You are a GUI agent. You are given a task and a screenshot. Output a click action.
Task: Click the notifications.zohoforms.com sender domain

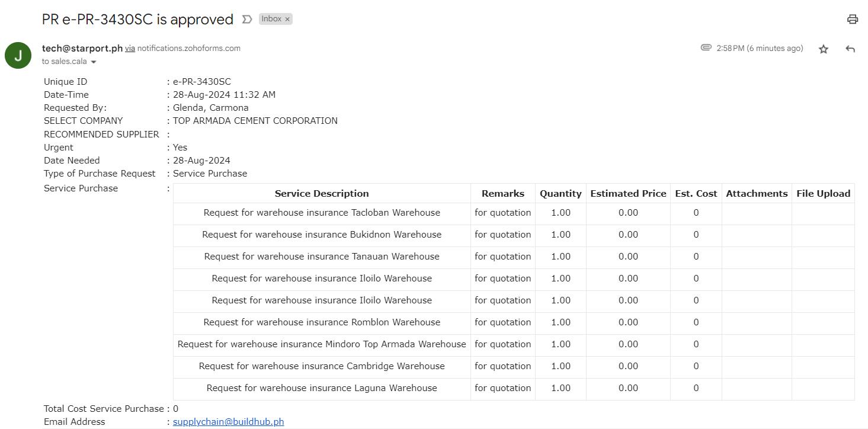pyautogui.click(x=188, y=49)
